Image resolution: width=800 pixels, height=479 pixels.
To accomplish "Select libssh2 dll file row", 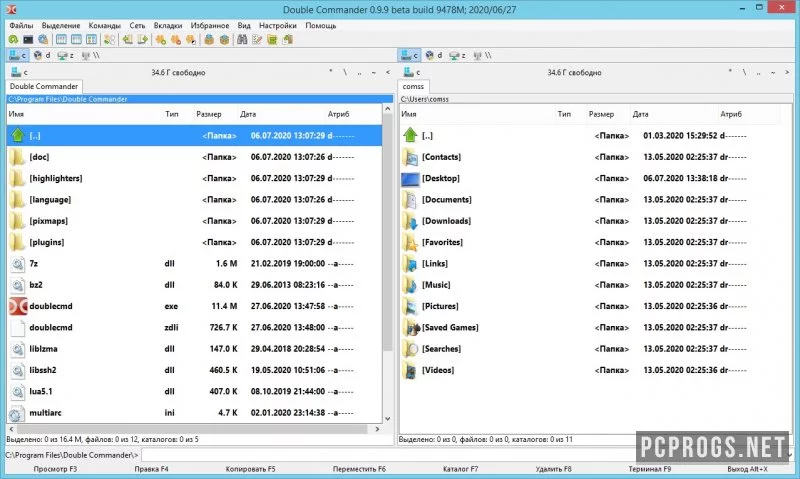I will (x=194, y=370).
